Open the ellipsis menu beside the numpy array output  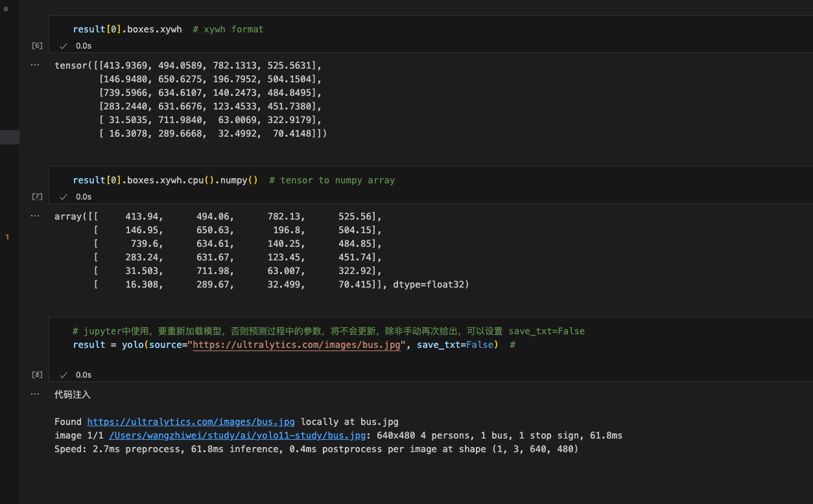[35, 216]
